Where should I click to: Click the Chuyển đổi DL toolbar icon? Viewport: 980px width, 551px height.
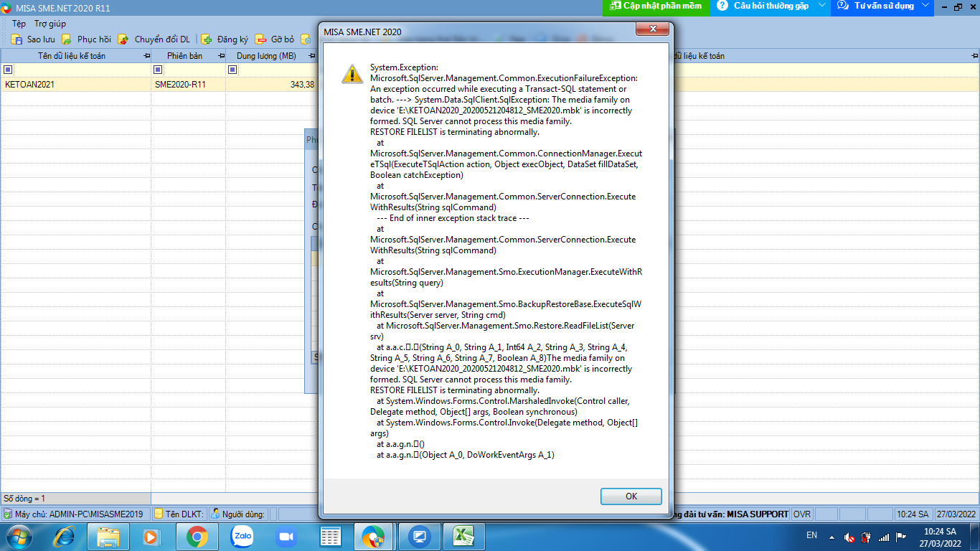(x=123, y=39)
